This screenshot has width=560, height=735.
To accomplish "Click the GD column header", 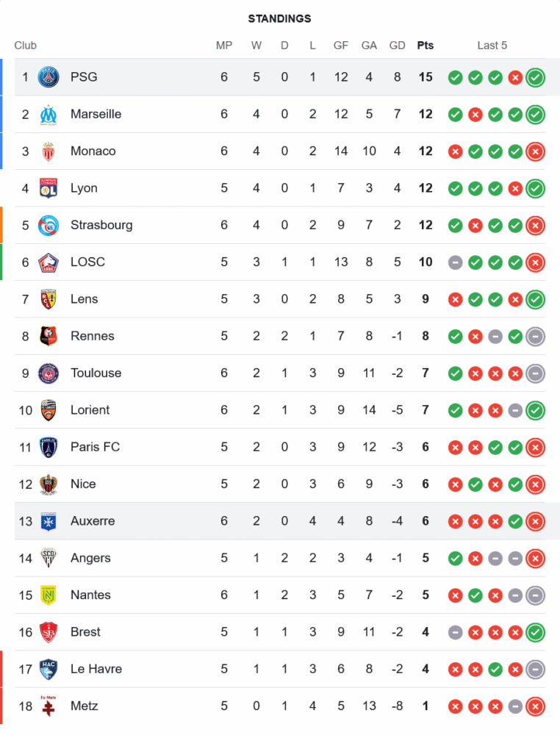I will [x=398, y=46].
